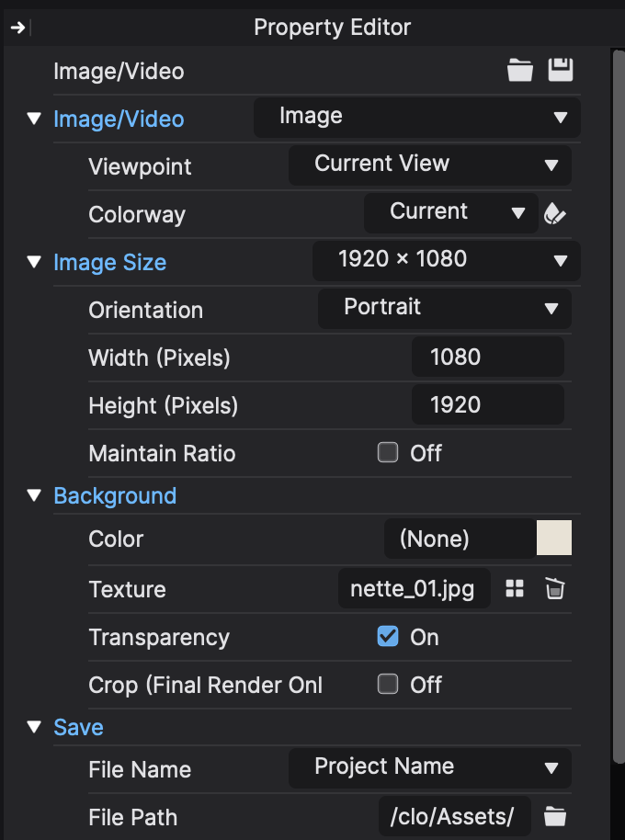Screen dimensions: 625x840
Task: Collapse the Property Editor with the arrow icon
Action: [x=17, y=27]
